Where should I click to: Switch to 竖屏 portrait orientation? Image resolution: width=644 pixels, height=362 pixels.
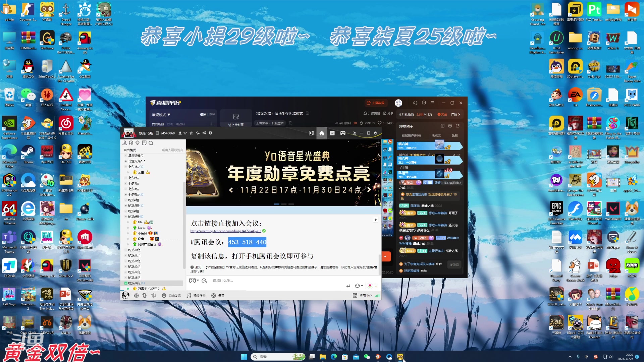pyautogui.click(x=212, y=115)
